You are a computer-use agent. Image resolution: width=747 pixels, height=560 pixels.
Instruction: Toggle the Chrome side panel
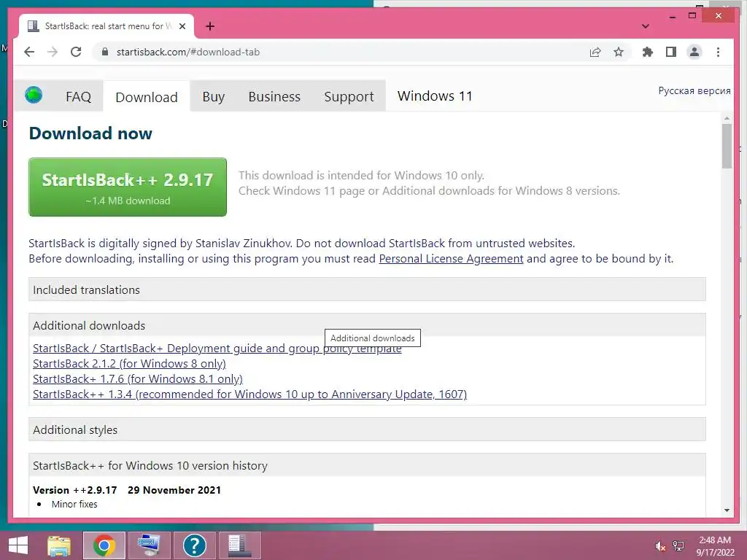pyautogui.click(x=671, y=52)
